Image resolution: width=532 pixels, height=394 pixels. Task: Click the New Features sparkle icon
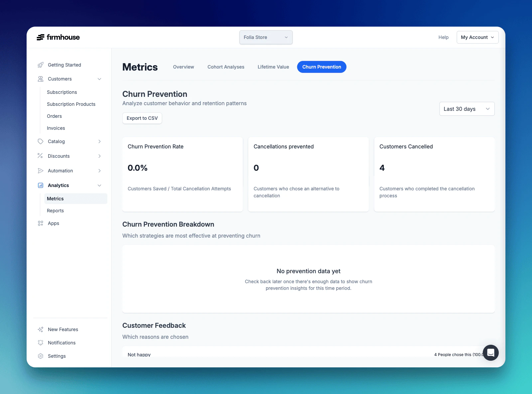[x=40, y=329]
